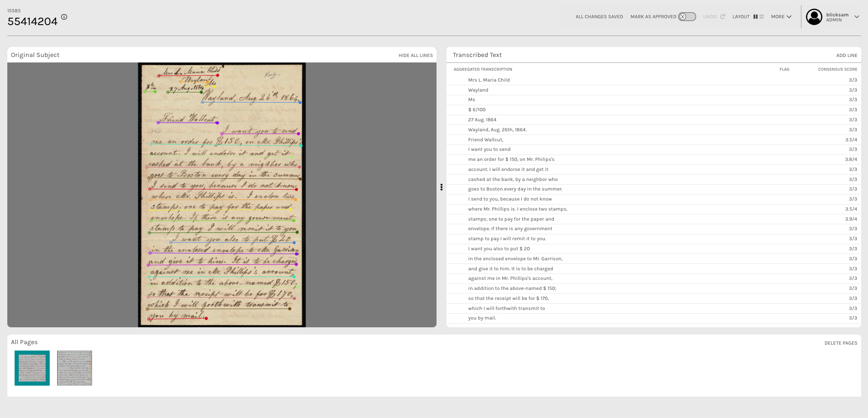Click Hide All Lines
Image resolution: width=868 pixels, height=418 pixels.
point(415,56)
